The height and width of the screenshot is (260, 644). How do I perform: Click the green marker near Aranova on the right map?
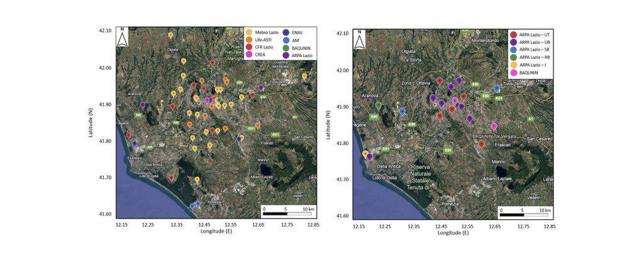[379, 106]
